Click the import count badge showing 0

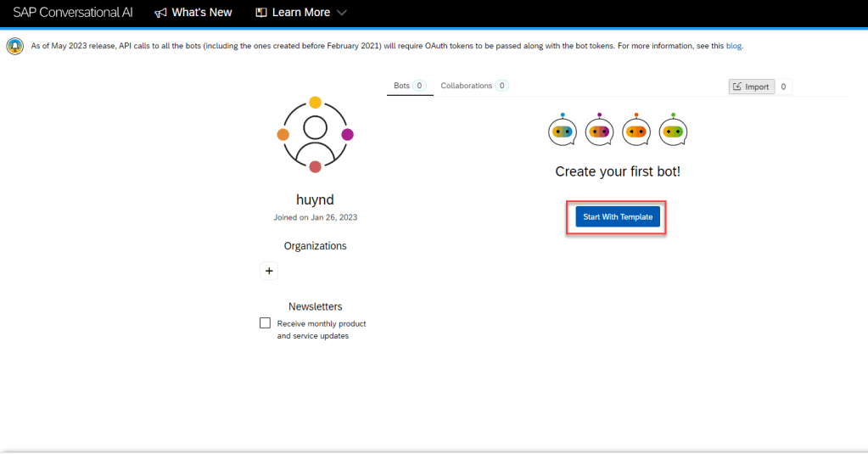coord(783,87)
